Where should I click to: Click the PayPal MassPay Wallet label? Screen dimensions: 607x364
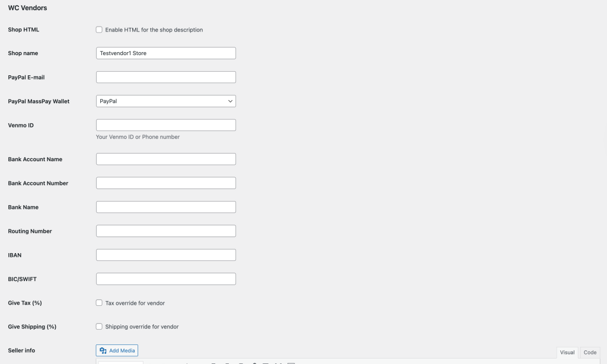pos(39,101)
